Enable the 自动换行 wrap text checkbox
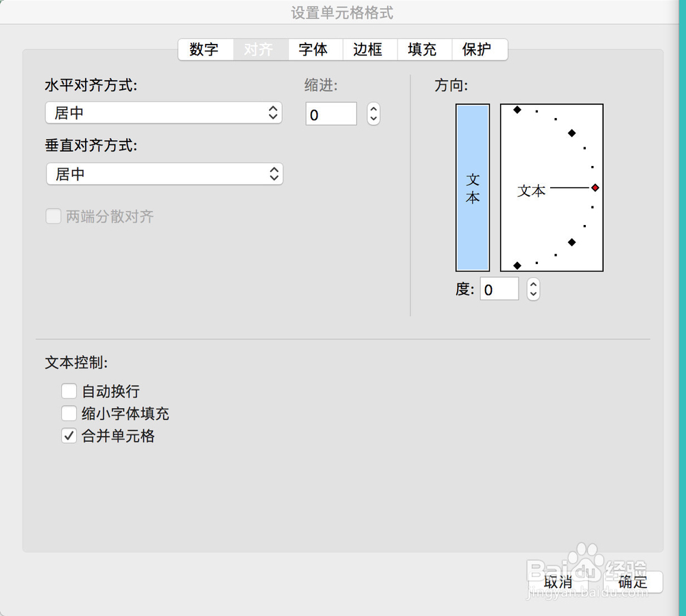This screenshot has width=686, height=616. tap(69, 391)
